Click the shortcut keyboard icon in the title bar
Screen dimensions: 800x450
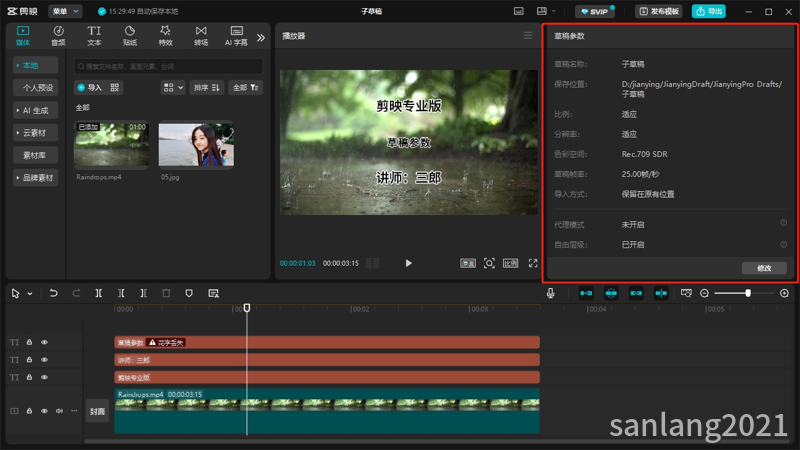tap(518, 11)
